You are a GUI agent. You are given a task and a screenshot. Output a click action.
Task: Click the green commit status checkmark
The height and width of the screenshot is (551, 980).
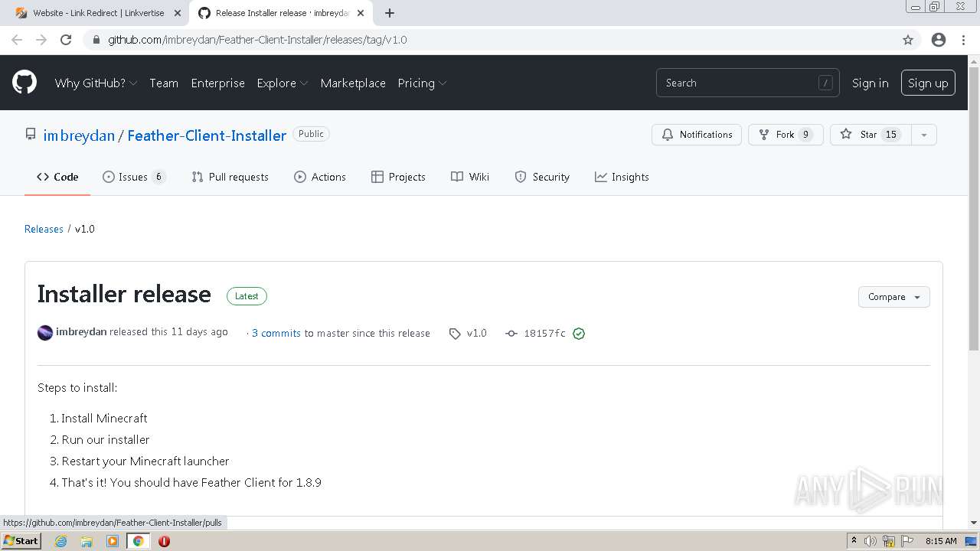(579, 334)
